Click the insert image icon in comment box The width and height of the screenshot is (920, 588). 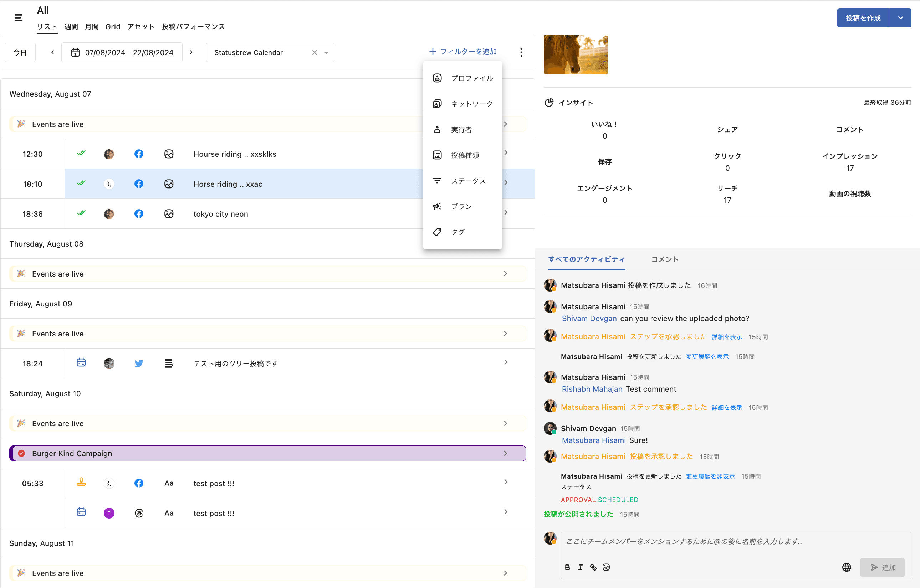(x=606, y=567)
